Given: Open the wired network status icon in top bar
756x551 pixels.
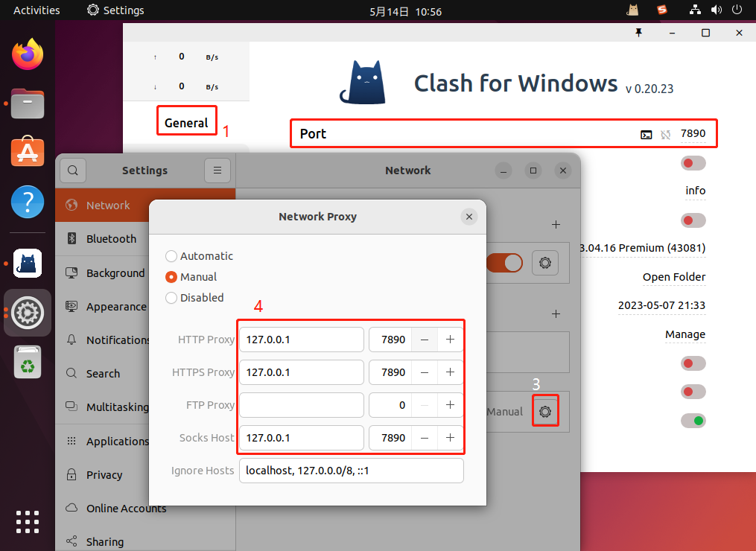Looking at the screenshot, I should coord(695,10).
